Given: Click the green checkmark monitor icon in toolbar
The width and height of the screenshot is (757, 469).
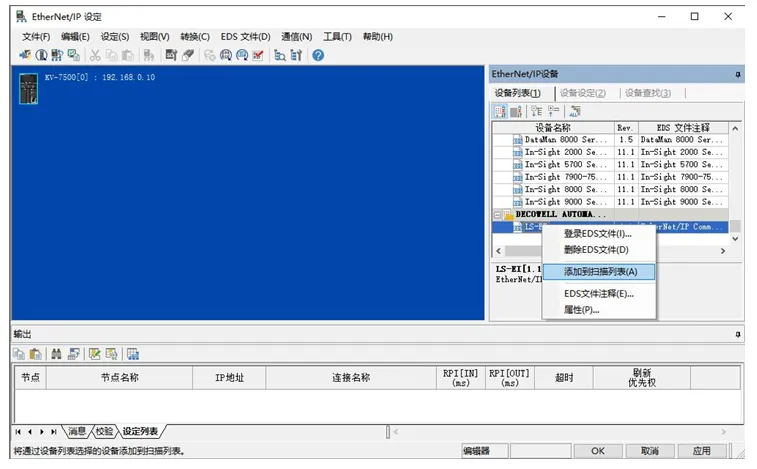Looking at the screenshot, I should pyautogui.click(x=73, y=55).
